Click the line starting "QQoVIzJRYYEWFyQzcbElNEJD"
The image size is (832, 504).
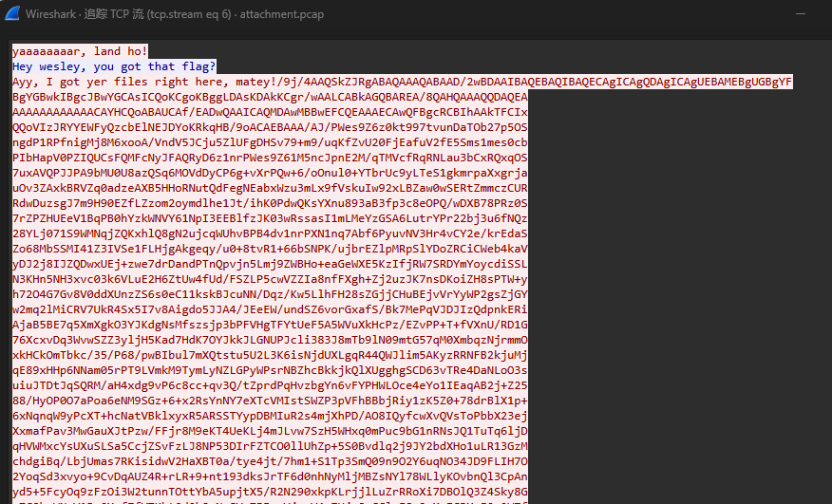(x=270, y=127)
